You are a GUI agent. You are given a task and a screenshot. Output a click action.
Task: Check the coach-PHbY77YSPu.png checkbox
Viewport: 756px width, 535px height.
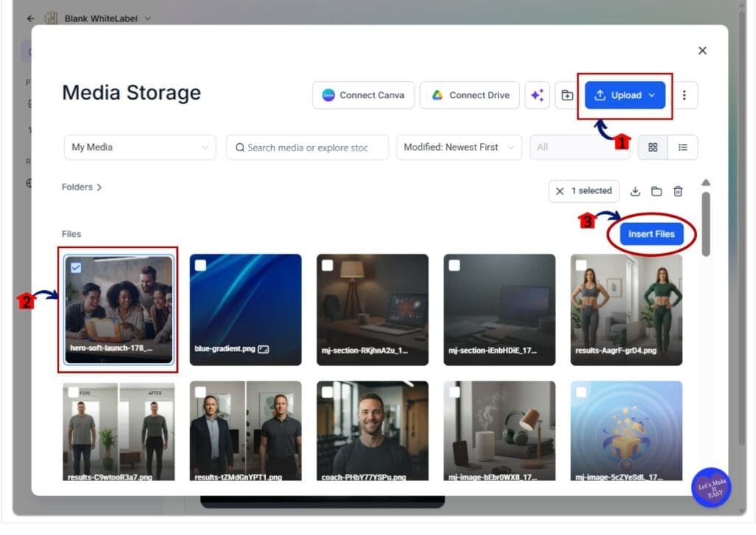(327, 392)
